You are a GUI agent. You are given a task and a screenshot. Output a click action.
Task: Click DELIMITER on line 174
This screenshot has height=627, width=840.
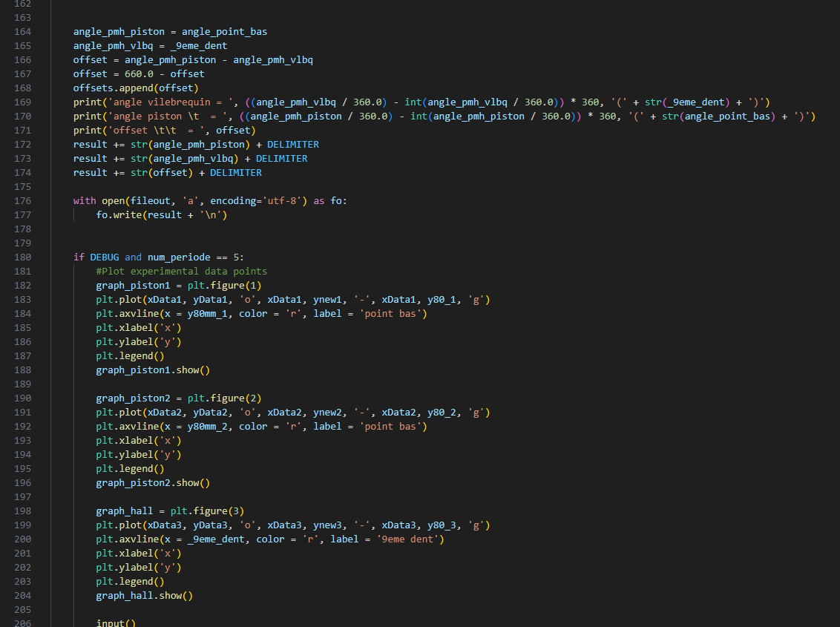click(236, 173)
